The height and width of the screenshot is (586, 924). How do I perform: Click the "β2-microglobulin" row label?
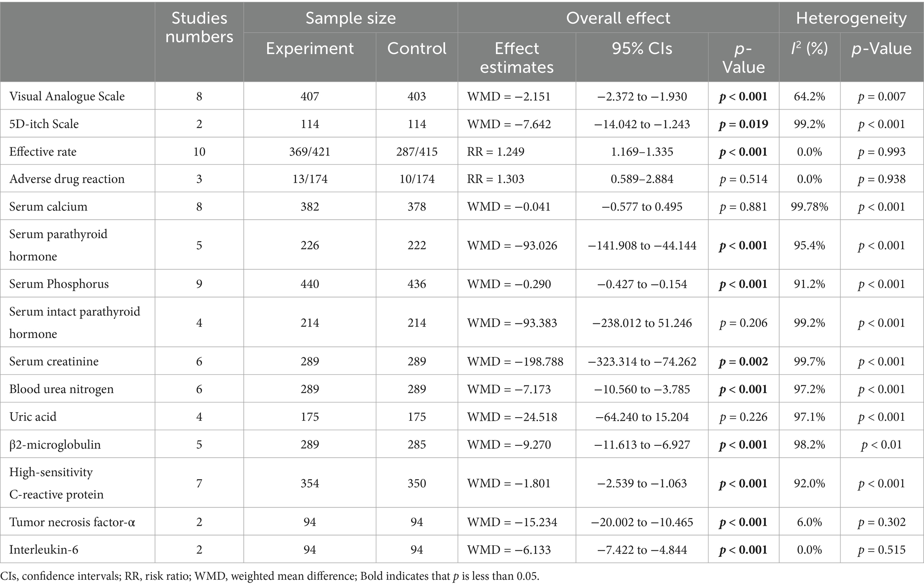click(55, 444)
